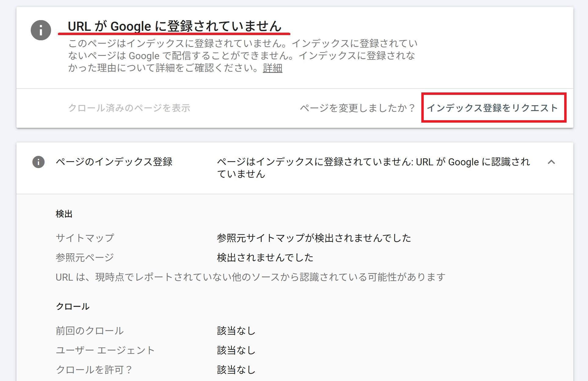Click the ページのインデックス登録 row label
Viewport: 588px width, 381px height.
pyautogui.click(x=114, y=162)
